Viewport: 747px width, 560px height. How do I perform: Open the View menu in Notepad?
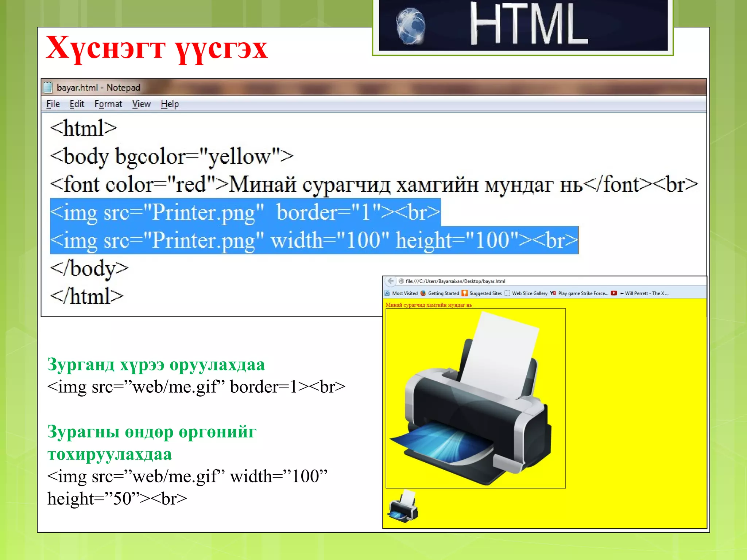coord(142,104)
